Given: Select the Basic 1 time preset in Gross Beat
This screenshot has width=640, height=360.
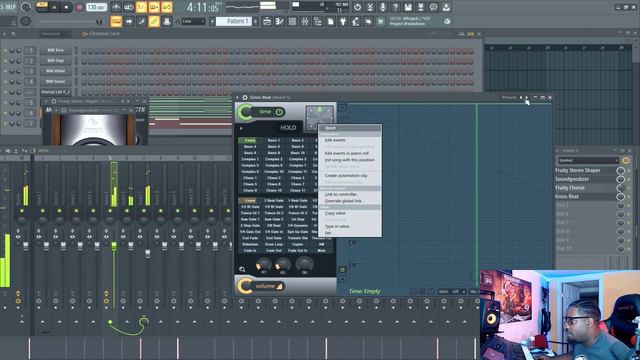Looking at the screenshot, I should pyautogui.click(x=274, y=140).
